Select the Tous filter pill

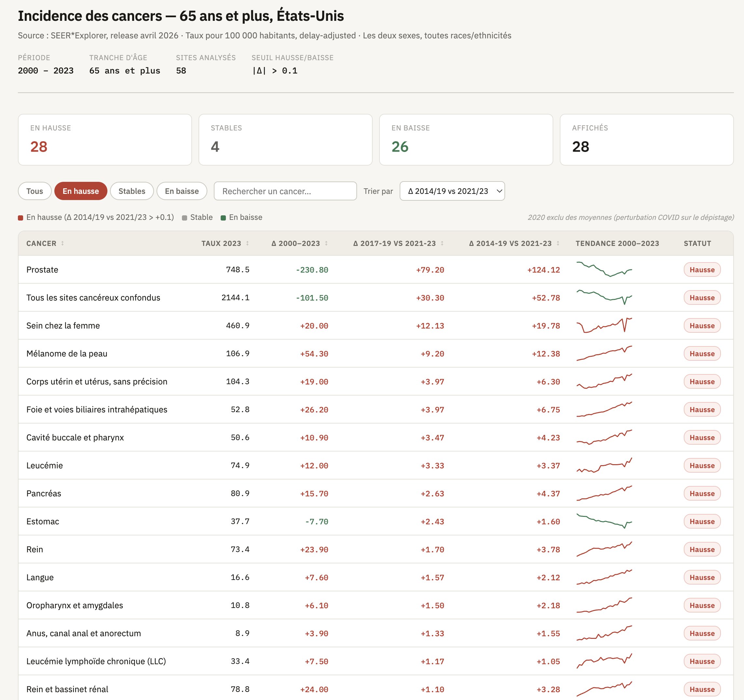tap(34, 191)
